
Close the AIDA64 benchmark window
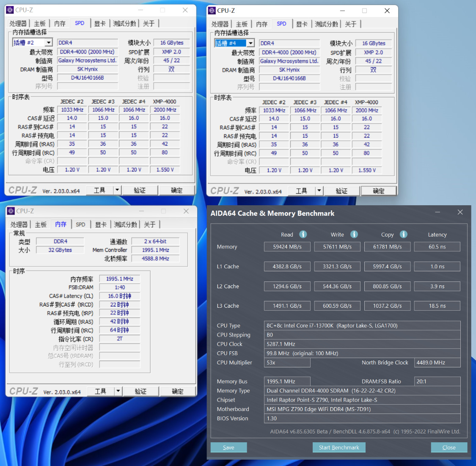click(460, 212)
